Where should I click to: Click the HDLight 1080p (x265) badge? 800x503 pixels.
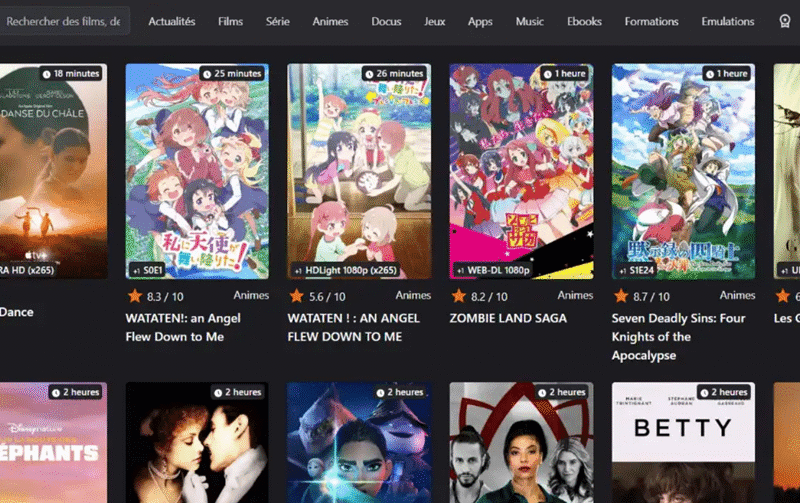[x=346, y=270]
